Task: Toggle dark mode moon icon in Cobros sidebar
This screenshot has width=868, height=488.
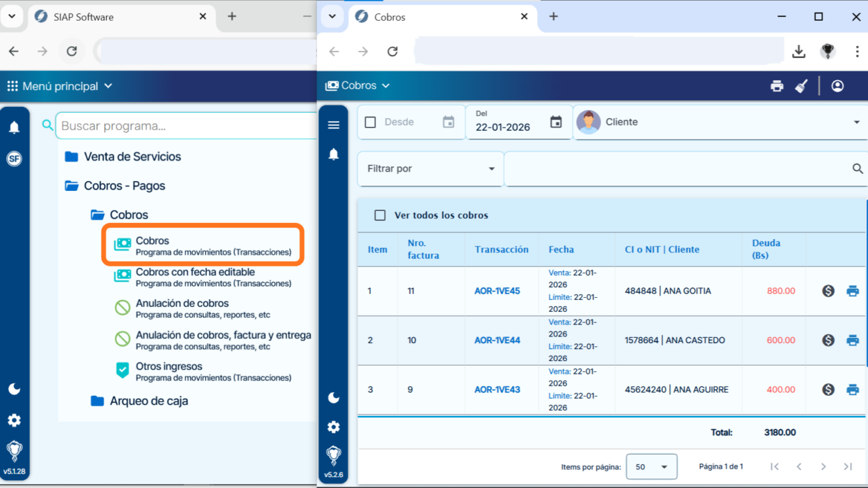Action: tap(334, 398)
